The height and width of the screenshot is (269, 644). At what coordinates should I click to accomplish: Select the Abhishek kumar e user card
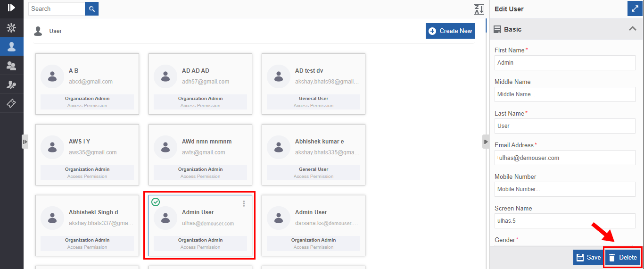click(314, 154)
